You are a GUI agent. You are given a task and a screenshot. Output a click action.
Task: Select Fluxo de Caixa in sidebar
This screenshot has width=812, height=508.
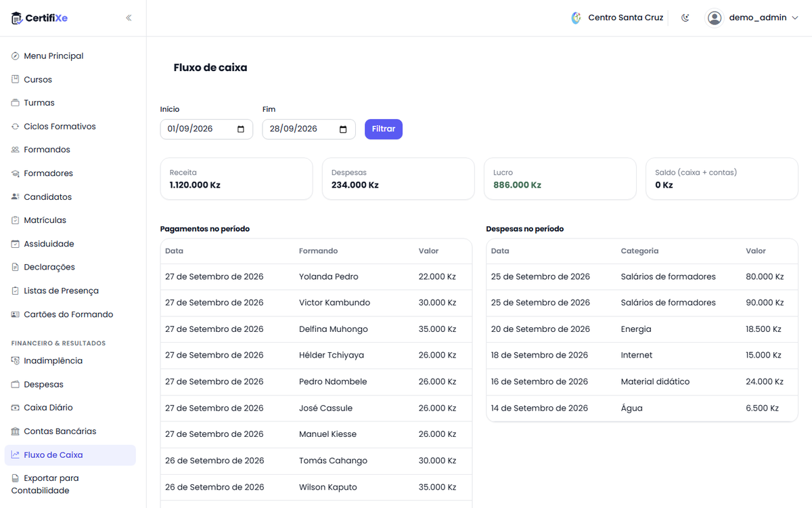pyautogui.click(x=70, y=455)
